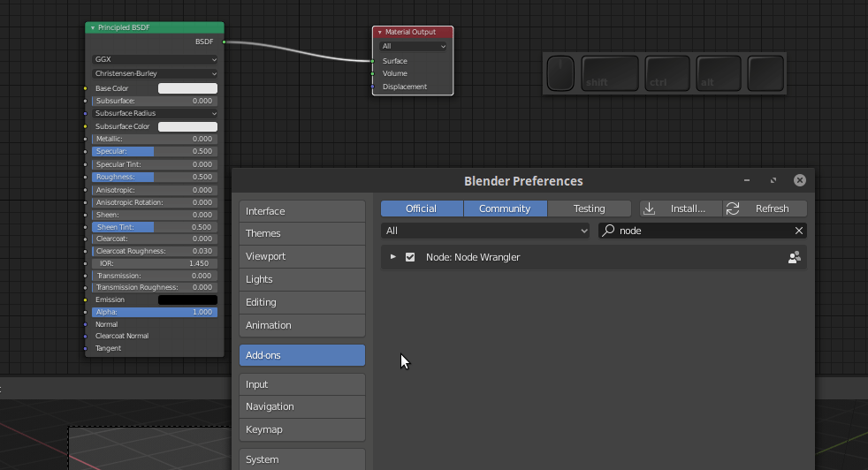This screenshot has width=868, height=470.
Task: Click the Surface input socket
Action: 372,61
